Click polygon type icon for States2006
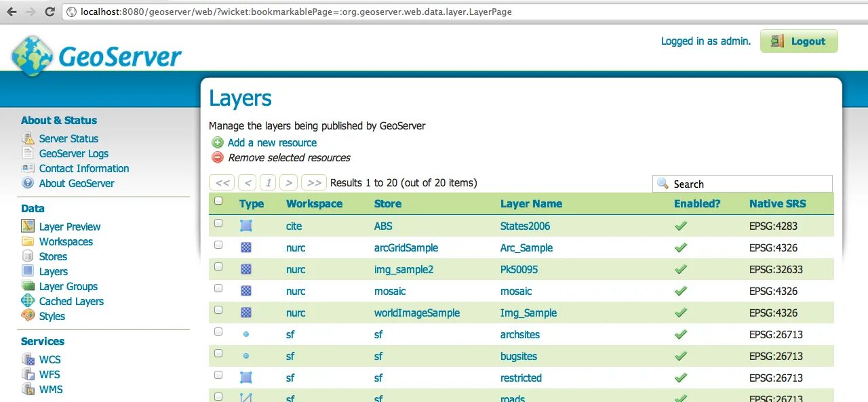868x402 pixels. 246,226
